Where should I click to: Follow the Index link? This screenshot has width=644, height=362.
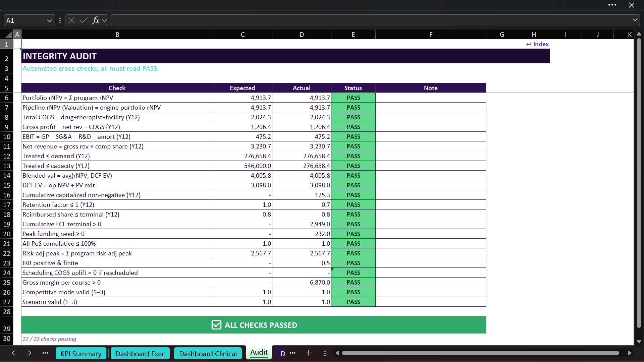coord(537,44)
